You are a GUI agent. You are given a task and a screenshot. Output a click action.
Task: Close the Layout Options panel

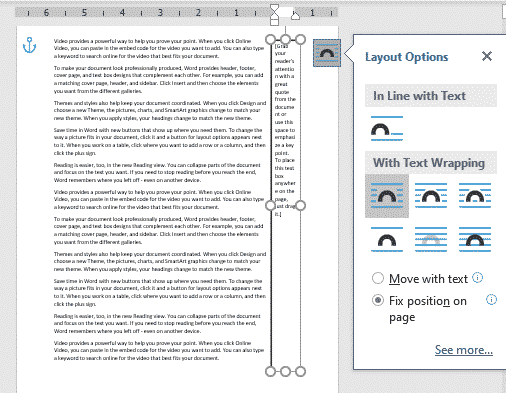[487, 56]
